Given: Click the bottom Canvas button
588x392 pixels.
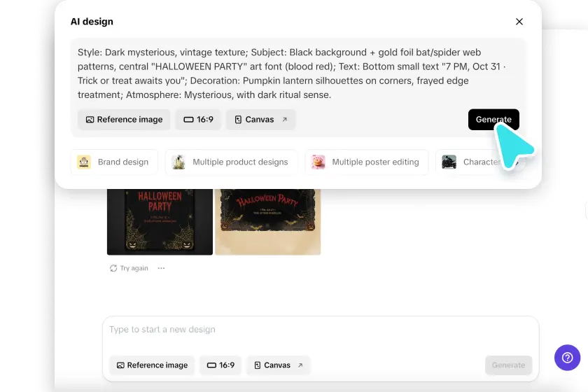Looking at the screenshot, I should 279,365.
